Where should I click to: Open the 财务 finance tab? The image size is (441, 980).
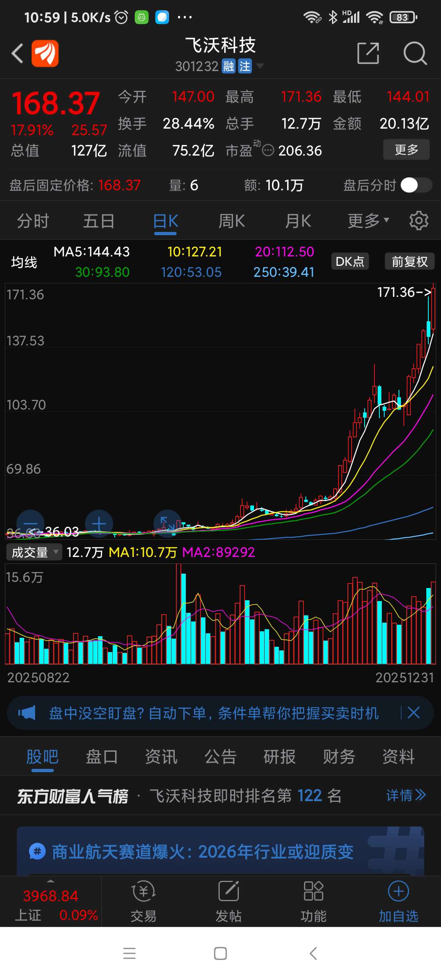(x=339, y=757)
